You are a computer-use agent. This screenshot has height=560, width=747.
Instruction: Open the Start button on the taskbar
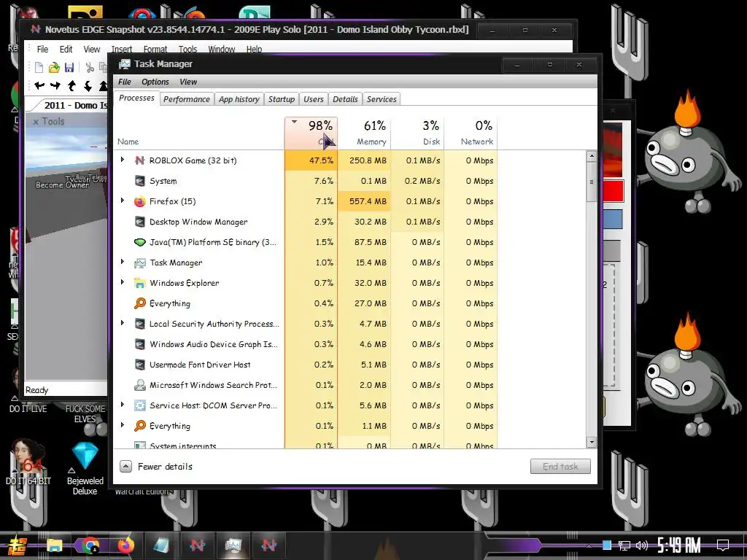18,545
